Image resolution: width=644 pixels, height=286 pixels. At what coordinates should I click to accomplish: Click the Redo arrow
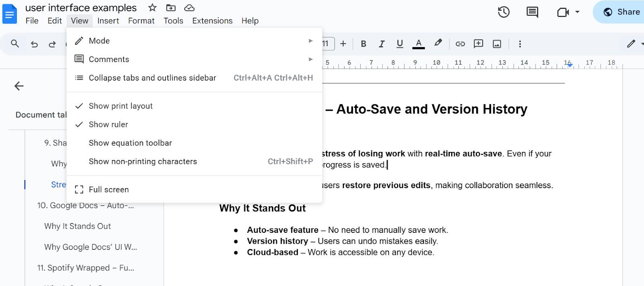tap(52, 44)
